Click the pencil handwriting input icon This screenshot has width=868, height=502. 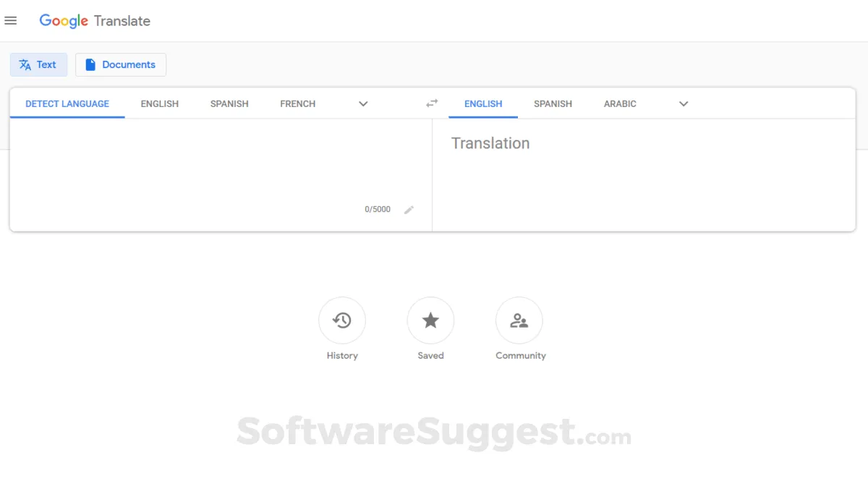[409, 210]
